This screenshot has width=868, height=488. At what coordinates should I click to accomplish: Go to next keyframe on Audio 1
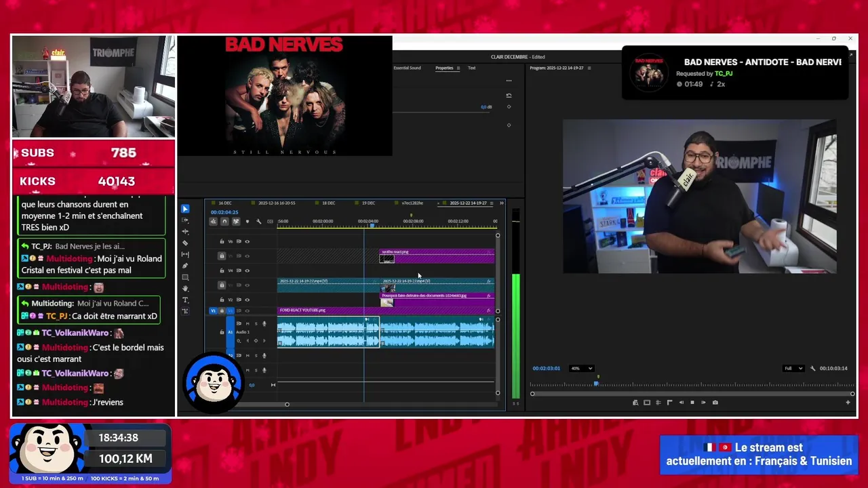[264, 341]
